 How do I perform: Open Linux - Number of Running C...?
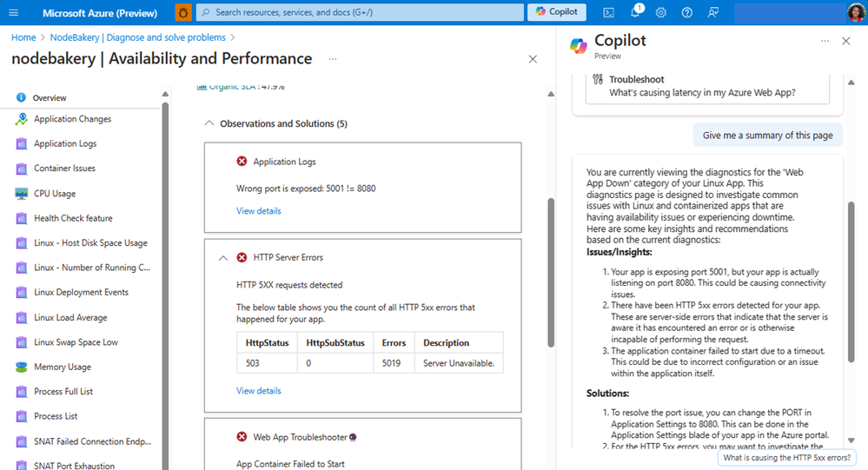coord(92,268)
